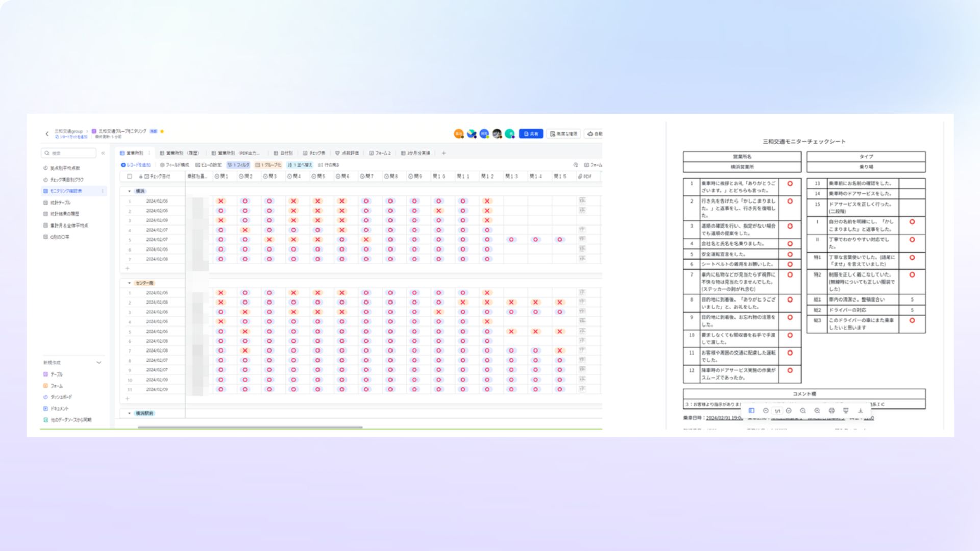Zoom out in the PDF viewer
This screenshot has height=551, width=980.
click(803, 411)
